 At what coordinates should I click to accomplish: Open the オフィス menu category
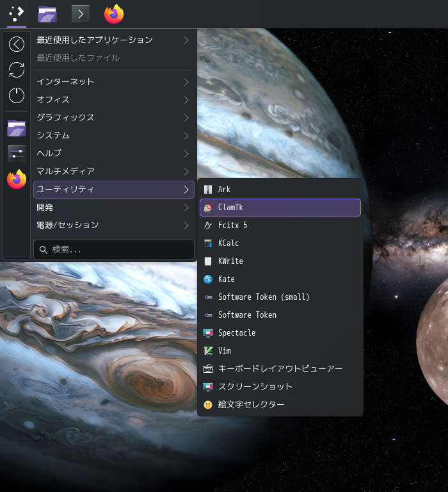(x=114, y=100)
